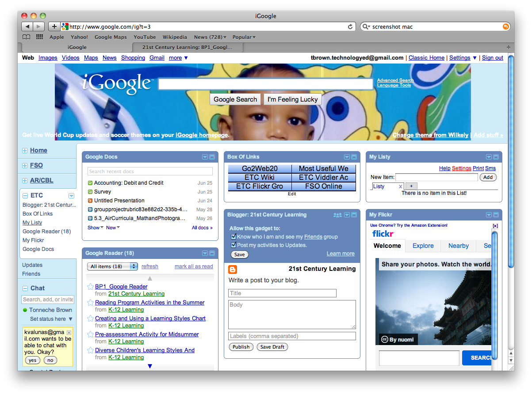Click the I'm Feeling Lucky button
The width and height of the screenshot is (532, 395).
pos(293,99)
